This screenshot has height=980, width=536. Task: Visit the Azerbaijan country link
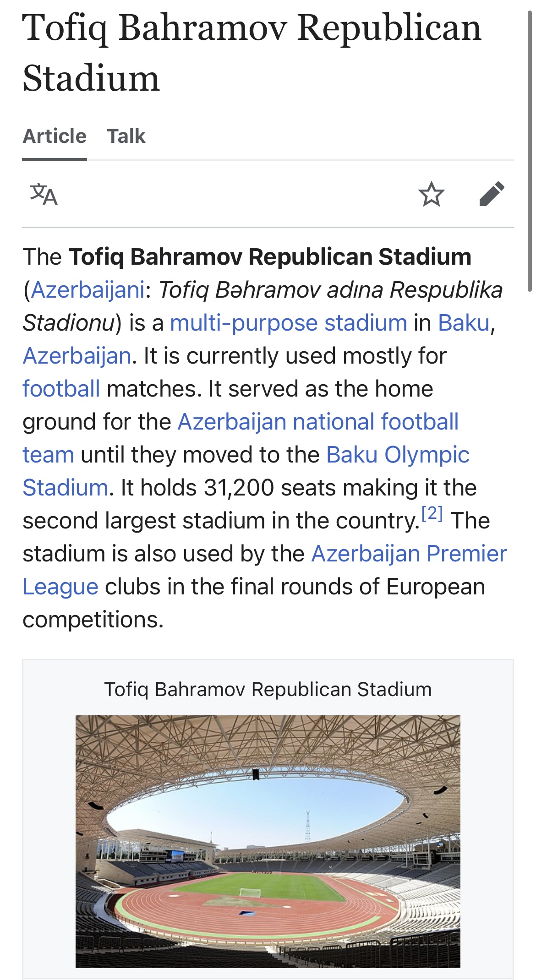pyautogui.click(x=77, y=356)
